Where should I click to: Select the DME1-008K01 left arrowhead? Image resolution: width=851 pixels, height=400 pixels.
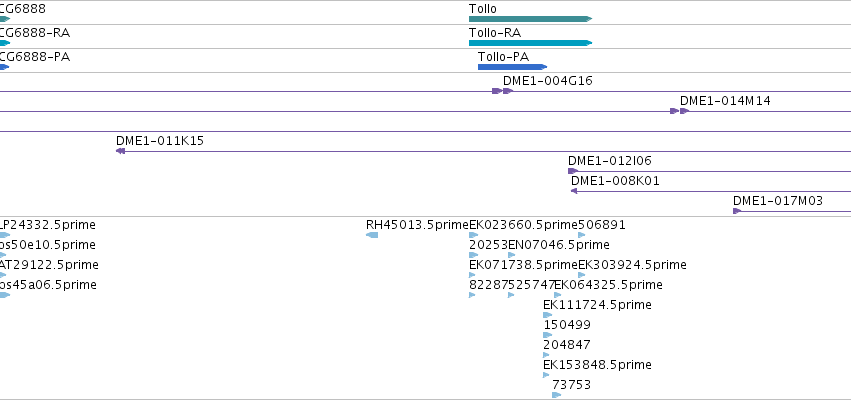pyautogui.click(x=573, y=191)
